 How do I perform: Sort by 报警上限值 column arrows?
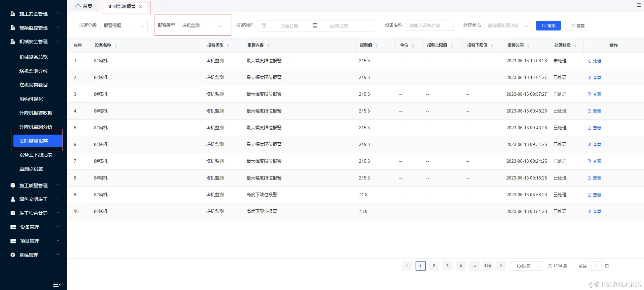tap(452, 46)
